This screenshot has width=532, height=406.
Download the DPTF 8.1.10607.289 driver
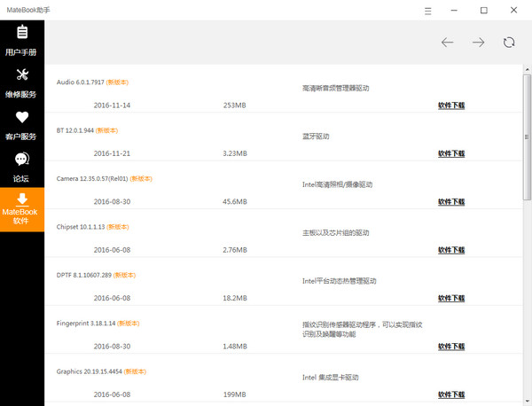coord(450,298)
